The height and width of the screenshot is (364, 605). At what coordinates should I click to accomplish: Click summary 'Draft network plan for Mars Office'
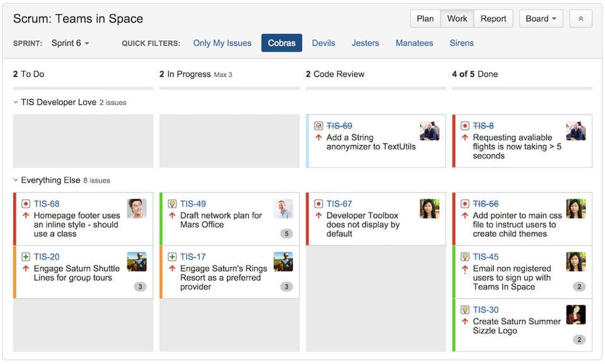pos(221,220)
